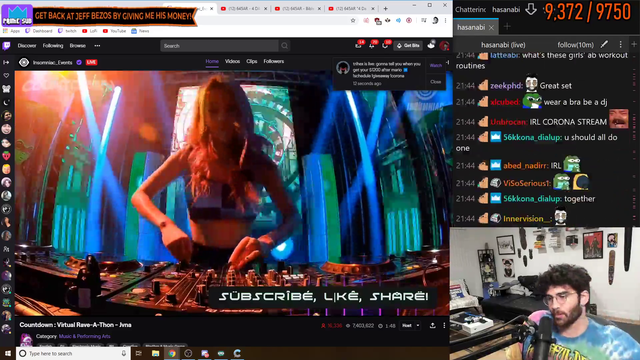Open a new Chrome tab with plus button
Image resolution: width=640 pixels, height=360 pixels.
tap(385, 8)
